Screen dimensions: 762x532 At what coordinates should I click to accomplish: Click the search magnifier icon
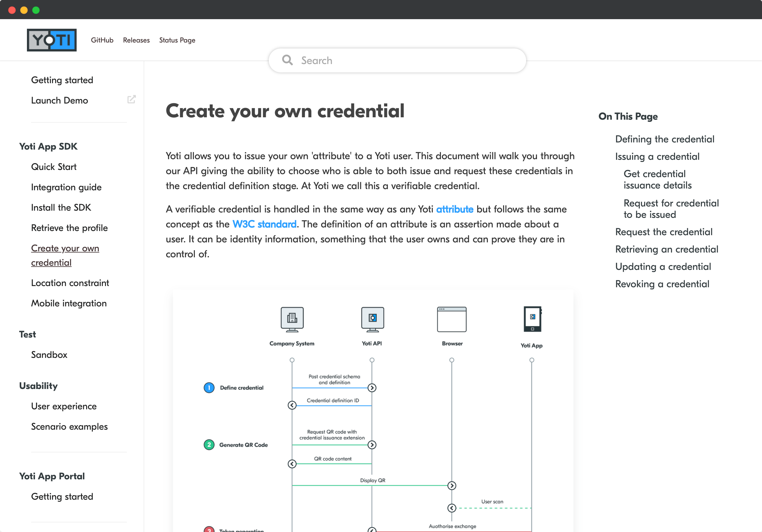(287, 60)
